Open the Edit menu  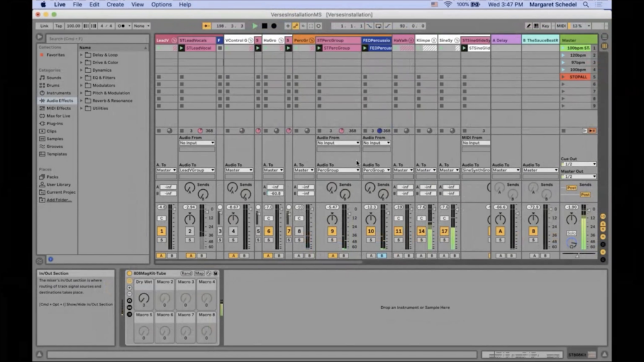click(94, 4)
